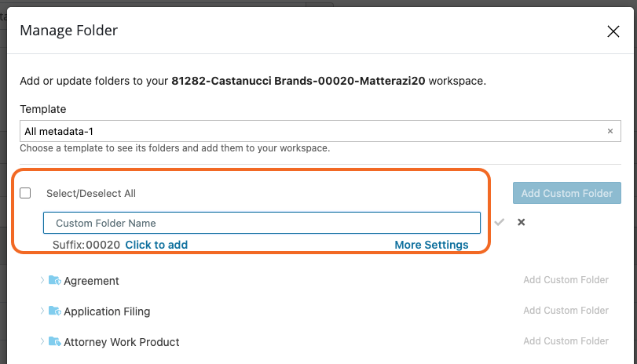Click the Custom Folder Name input
This screenshot has width=637, height=364.
tap(262, 223)
